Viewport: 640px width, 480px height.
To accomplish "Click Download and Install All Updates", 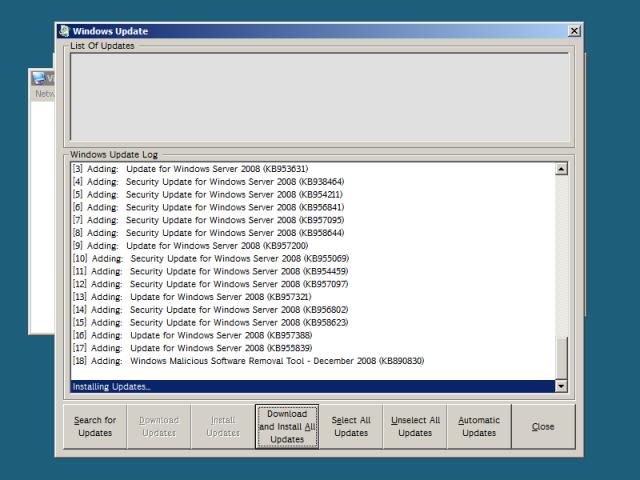I will [287, 427].
